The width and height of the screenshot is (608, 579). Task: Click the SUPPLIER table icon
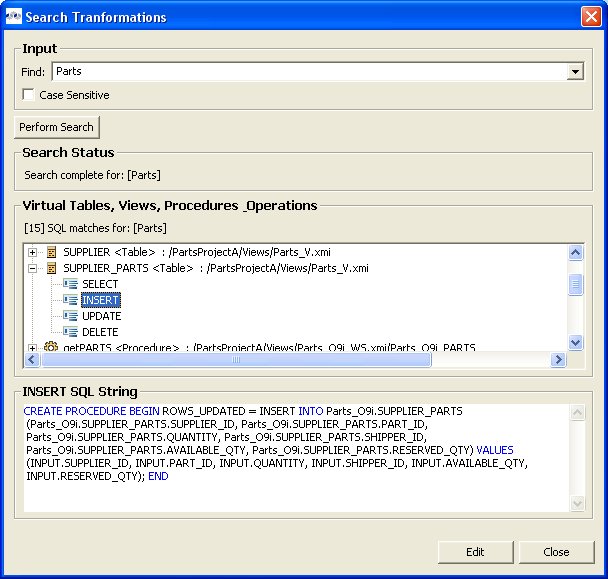point(51,252)
